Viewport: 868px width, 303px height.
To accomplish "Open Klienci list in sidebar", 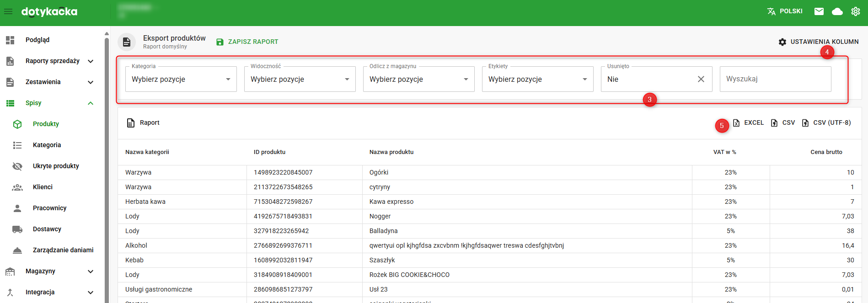I will pyautogui.click(x=43, y=187).
